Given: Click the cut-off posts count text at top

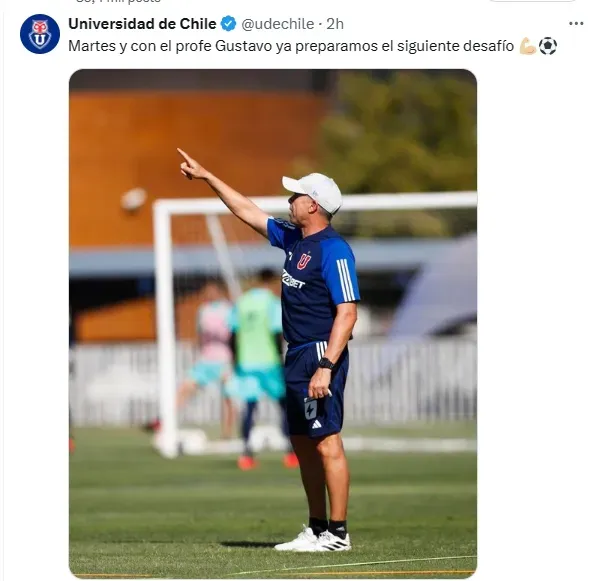Looking at the screenshot, I should tap(118, 1).
